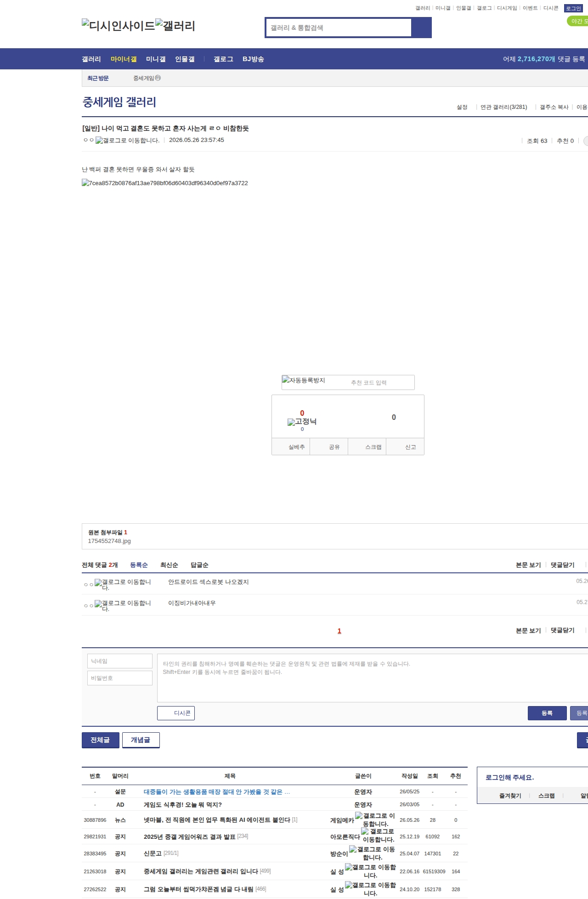The image size is (588, 899).
Task: Click upper 댓글닫기 toggle
Action: click(563, 565)
